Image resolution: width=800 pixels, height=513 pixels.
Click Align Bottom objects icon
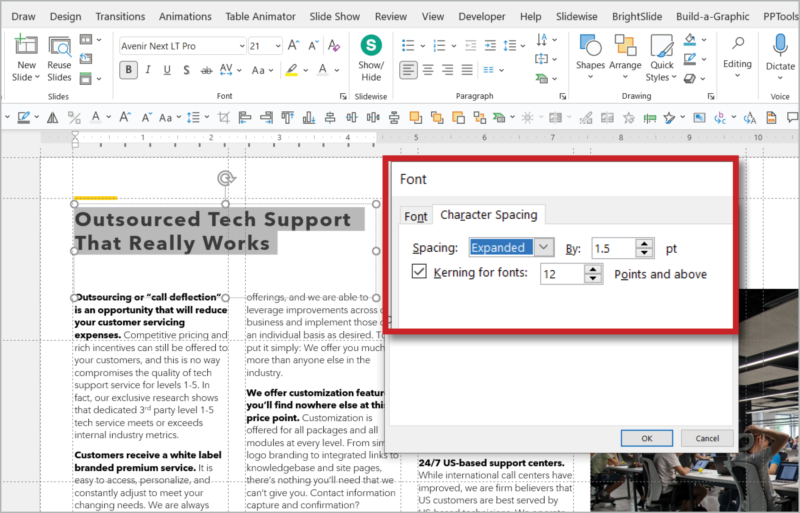click(x=309, y=118)
